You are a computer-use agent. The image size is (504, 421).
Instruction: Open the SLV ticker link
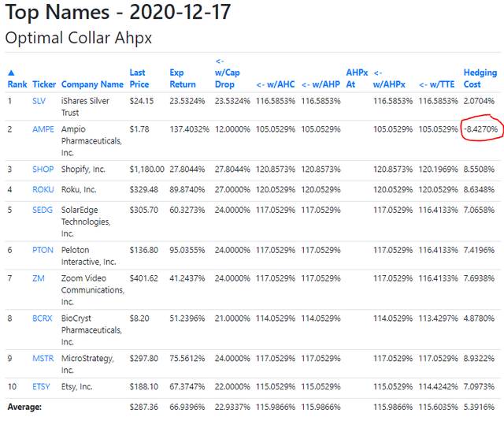(x=39, y=101)
